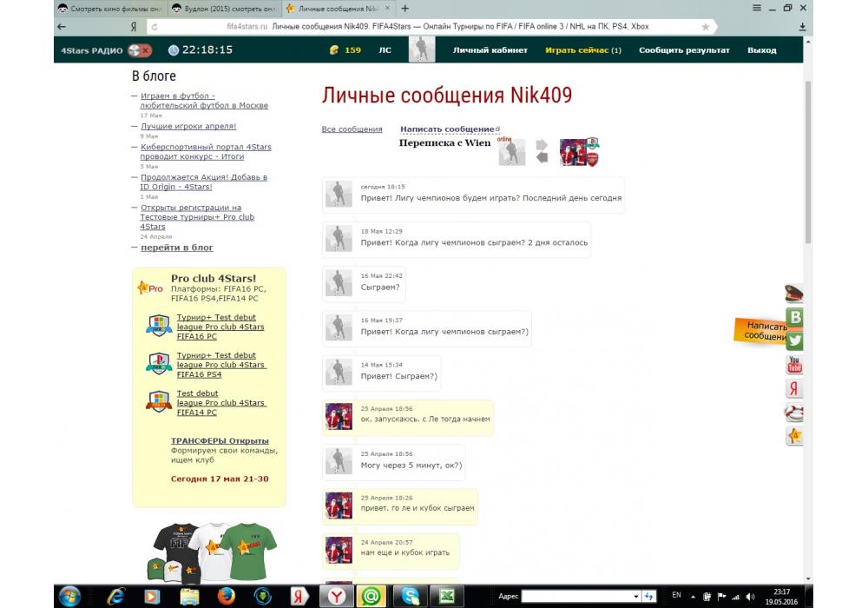The height and width of the screenshot is (608, 868).
Task: Bookmark page with the address bar star
Action: (x=705, y=27)
